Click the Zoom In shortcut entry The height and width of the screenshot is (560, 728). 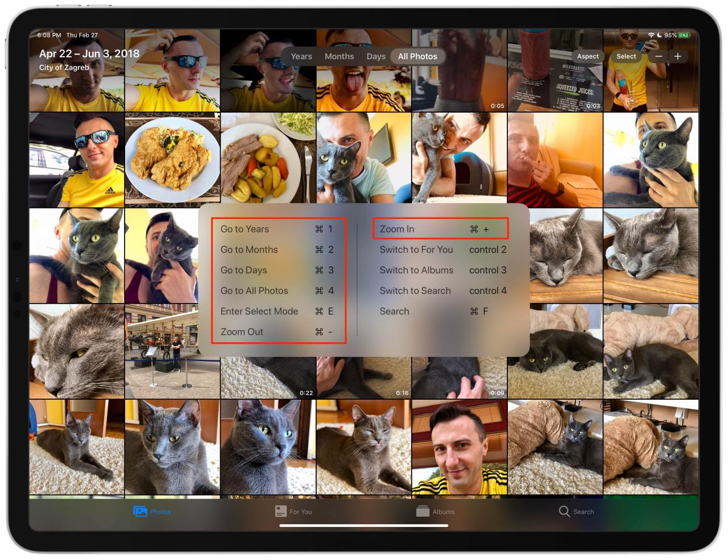440,229
